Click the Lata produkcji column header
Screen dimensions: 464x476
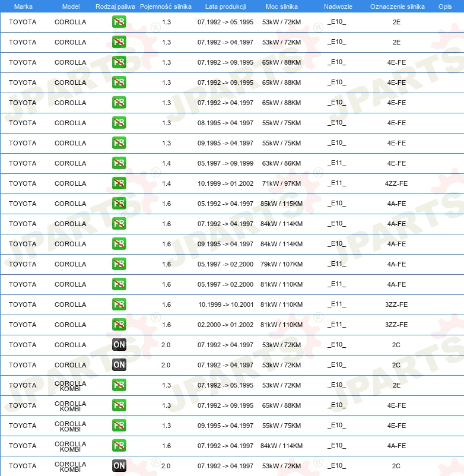[225, 7]
